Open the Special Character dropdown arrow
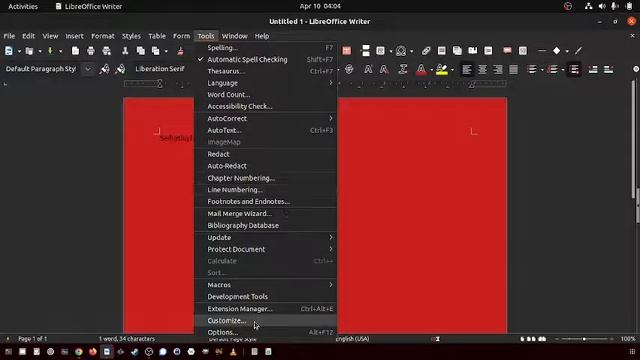This screenshot has width=640, height=360. 411,51
